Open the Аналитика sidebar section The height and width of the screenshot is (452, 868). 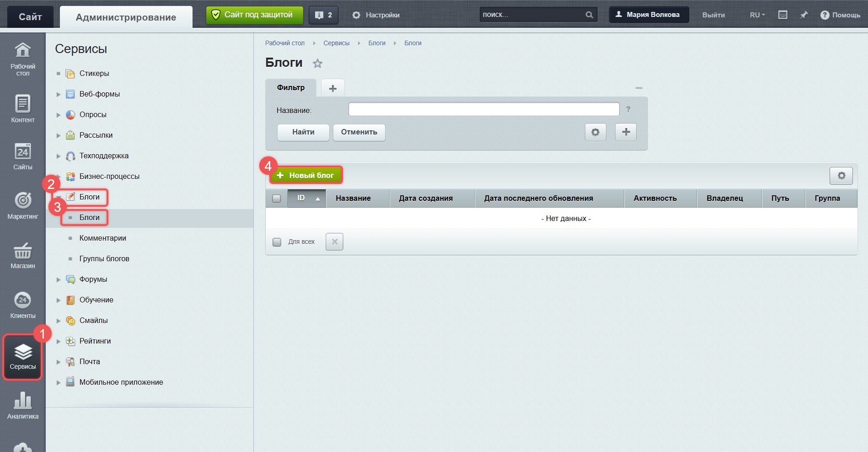(x=23, y=405)
